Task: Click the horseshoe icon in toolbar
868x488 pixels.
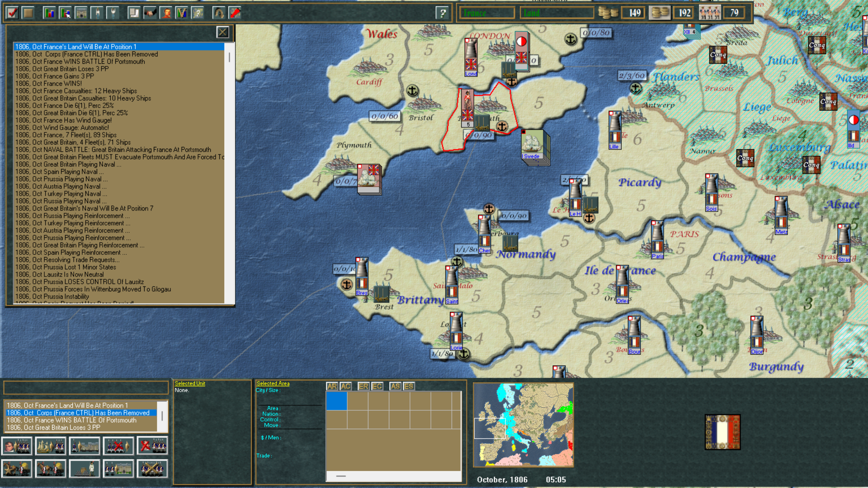Action: [219, 13]
